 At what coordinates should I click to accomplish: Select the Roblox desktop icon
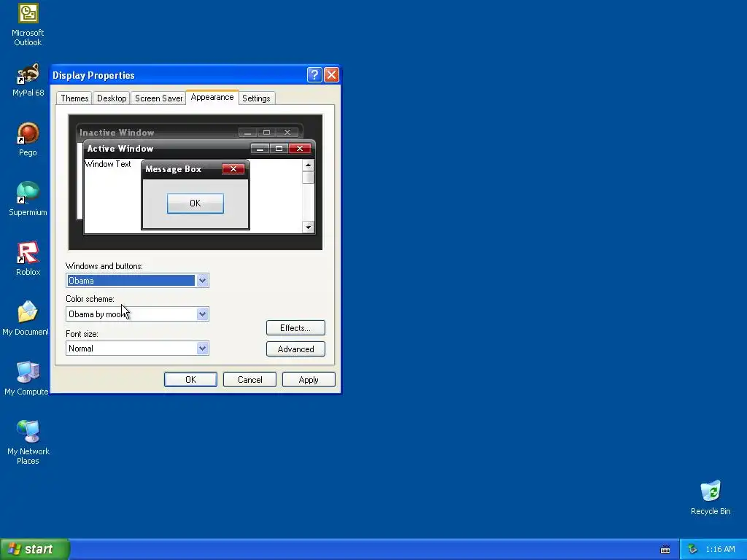[x=28, y=259]
